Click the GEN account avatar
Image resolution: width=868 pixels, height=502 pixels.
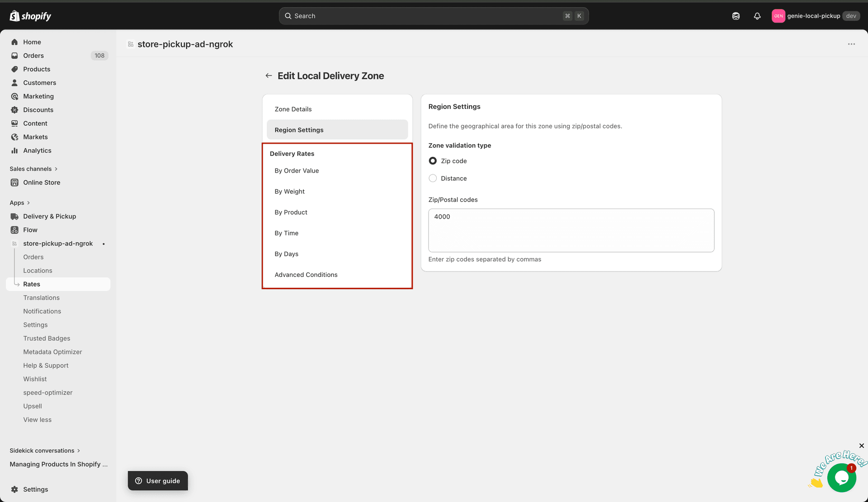click(x=778, y=16)
